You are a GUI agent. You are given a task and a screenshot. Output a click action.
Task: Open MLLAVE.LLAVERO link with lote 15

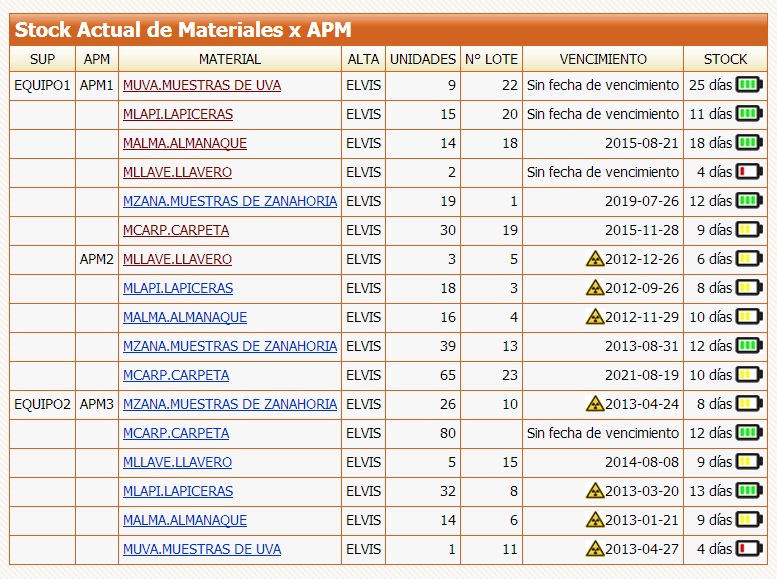(177, 462)
